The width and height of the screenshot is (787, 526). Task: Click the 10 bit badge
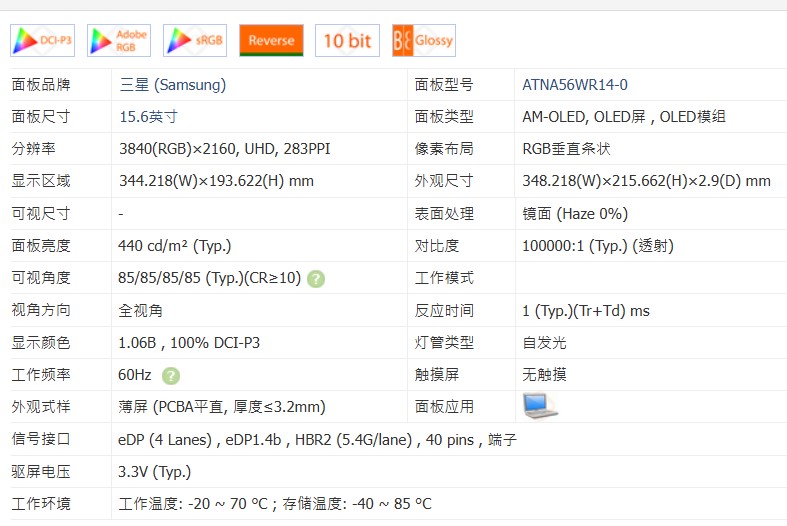[x=347, y=40]
